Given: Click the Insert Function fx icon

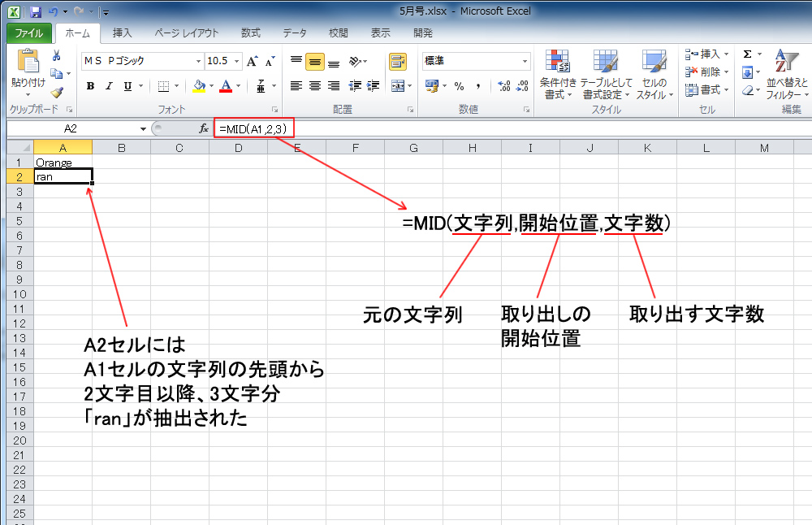Looking at the screenshot, I should coord(204,128).
